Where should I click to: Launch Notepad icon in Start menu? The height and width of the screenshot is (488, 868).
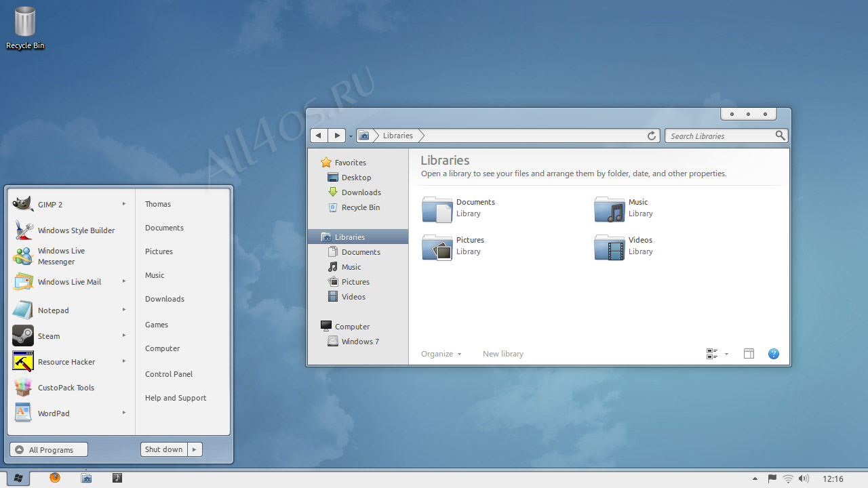(x=23, y=310)
